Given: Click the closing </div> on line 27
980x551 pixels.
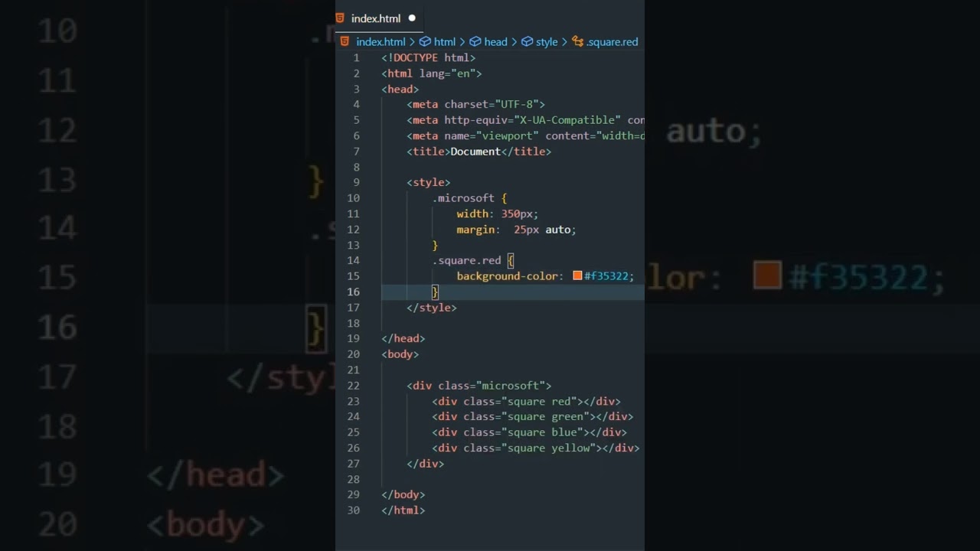Looking at the screenshot, I should click(426, 464).
